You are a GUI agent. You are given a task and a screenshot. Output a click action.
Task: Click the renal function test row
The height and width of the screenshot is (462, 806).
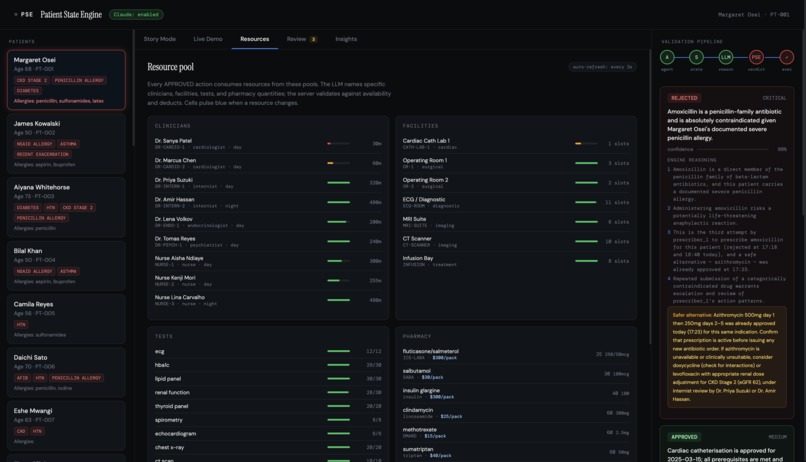coord(268,392)
